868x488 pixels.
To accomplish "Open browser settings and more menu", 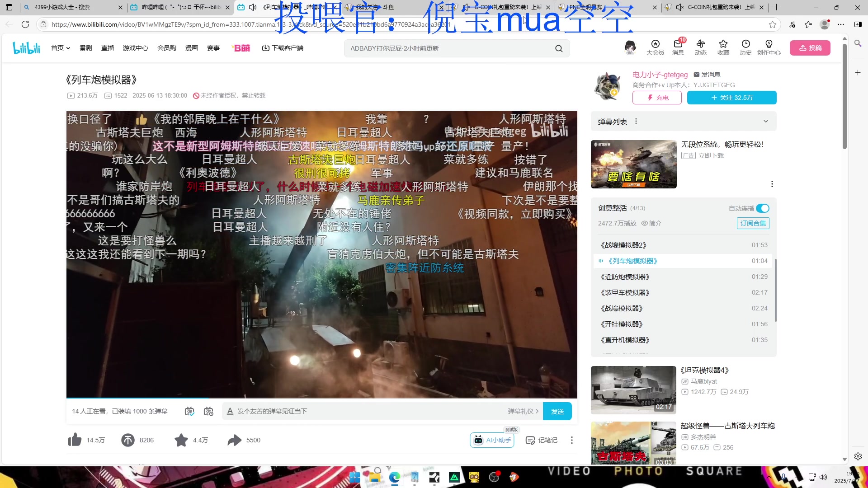I will pos(841,24).
